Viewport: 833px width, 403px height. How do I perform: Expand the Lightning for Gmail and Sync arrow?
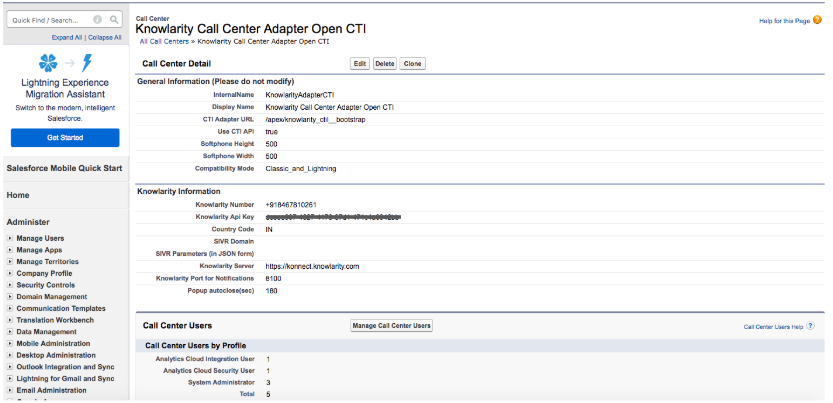click(x=10, y=379)
